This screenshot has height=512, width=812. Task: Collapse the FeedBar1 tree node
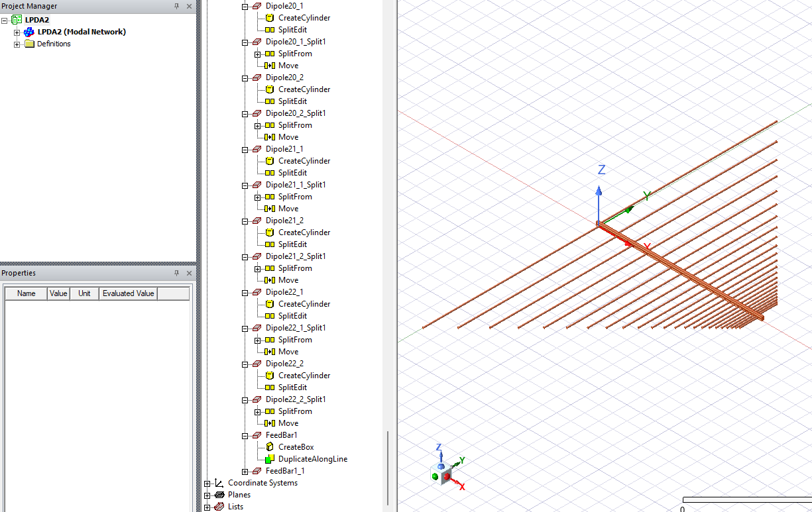tap(245, 435)
